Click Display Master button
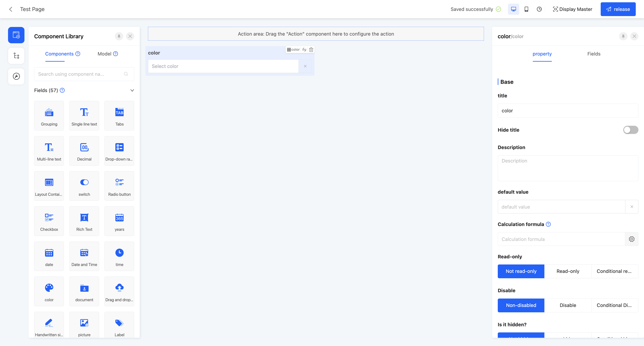 point(572,9)
